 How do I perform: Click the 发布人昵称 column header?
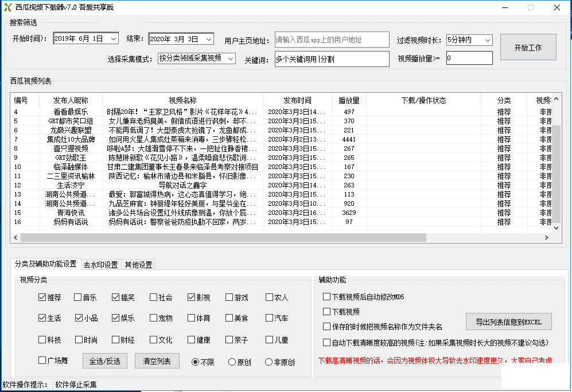pos(71,100)
